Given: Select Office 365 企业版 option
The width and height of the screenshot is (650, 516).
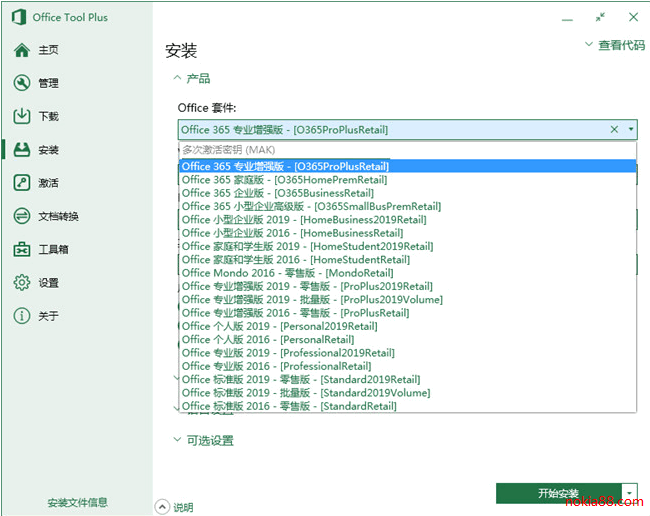Looking at the screenshot, I should [x=408, y=193].
